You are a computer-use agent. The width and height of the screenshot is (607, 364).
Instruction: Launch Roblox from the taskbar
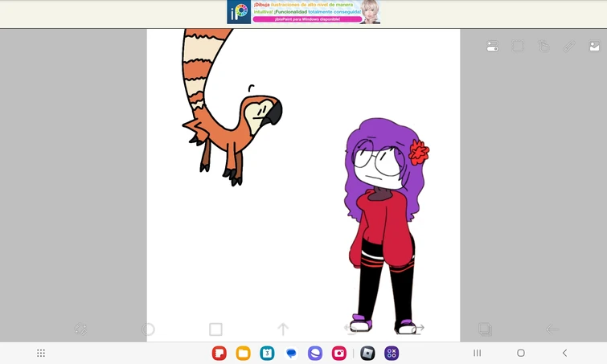(367, 353)
